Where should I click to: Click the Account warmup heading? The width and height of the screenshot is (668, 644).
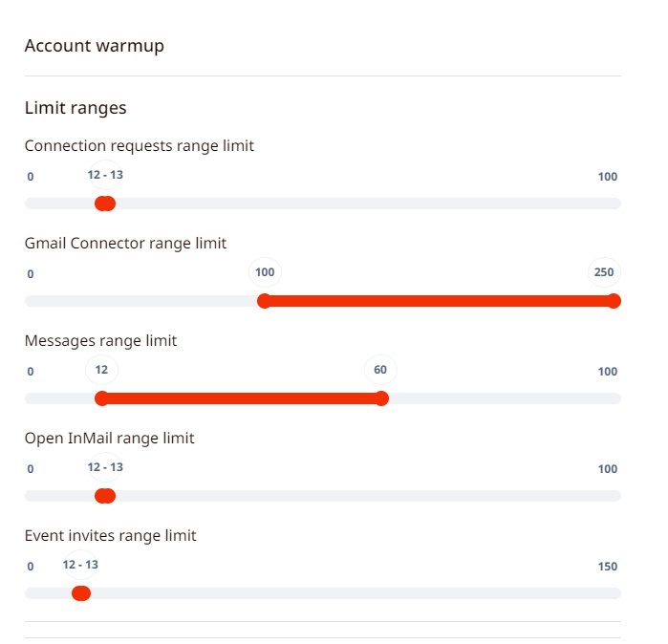coord(94,46)
